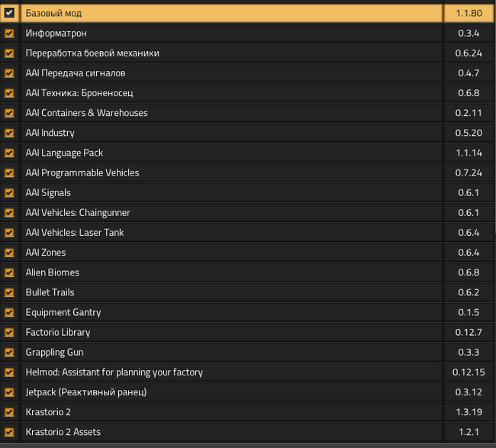Click version 0.12.7 of Factorio Library

pyautogui.click(x=469, y=332)
